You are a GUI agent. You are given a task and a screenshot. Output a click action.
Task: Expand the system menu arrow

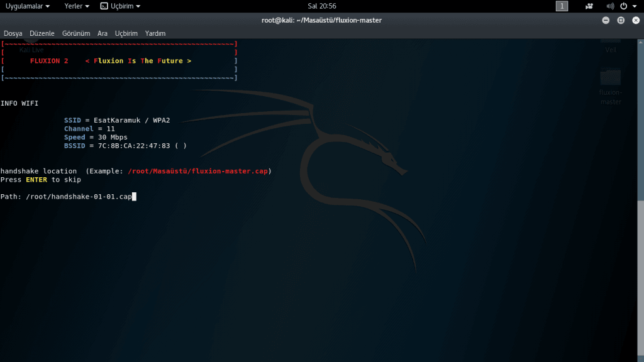pyautogui.click(x=635, y=6)
